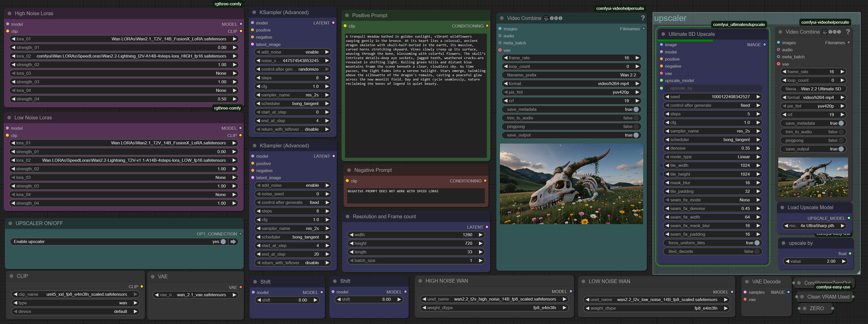
Task: Toggle force_uniform_tiles in Ultimate SD Upscale
Action: point(757,243)
